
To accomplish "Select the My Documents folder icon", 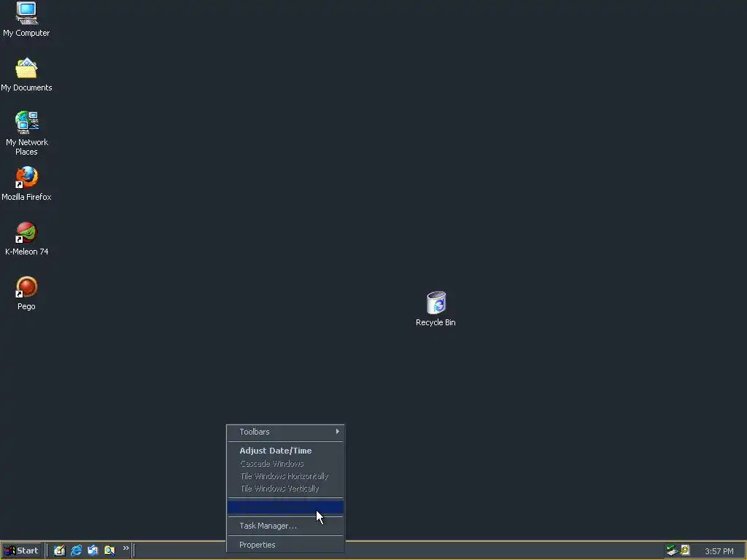I will [27, 68].
